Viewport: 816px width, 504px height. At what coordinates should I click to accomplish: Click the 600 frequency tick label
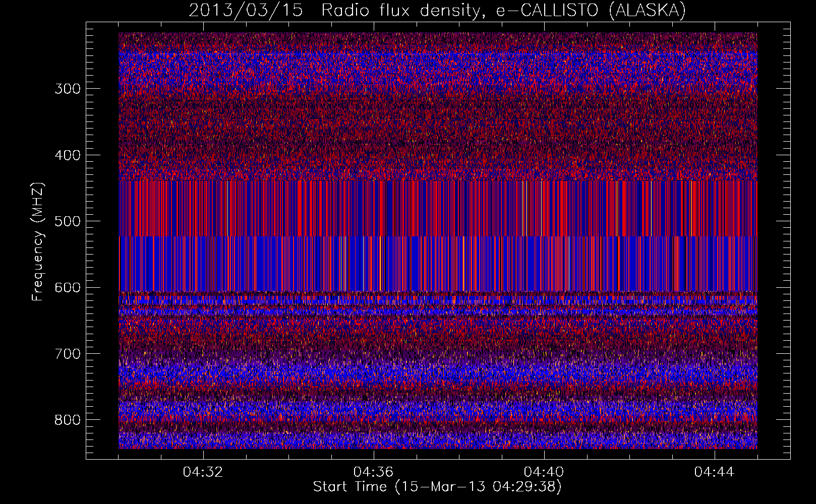pyautogui.click(x=68, y=287)
